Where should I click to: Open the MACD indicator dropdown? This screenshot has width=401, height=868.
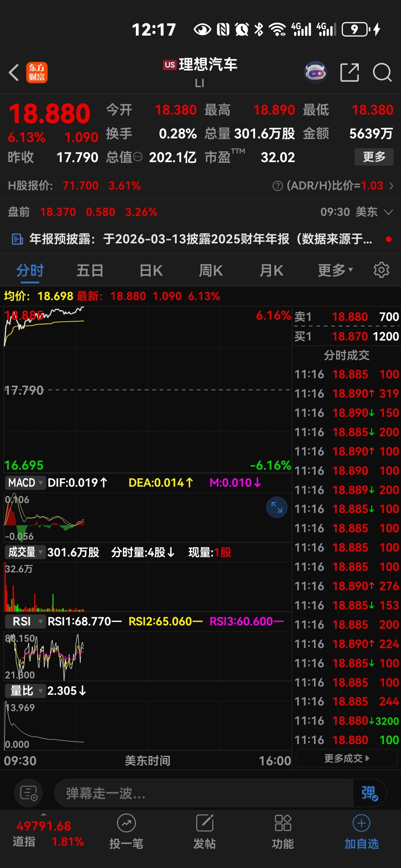click(25, 483)
